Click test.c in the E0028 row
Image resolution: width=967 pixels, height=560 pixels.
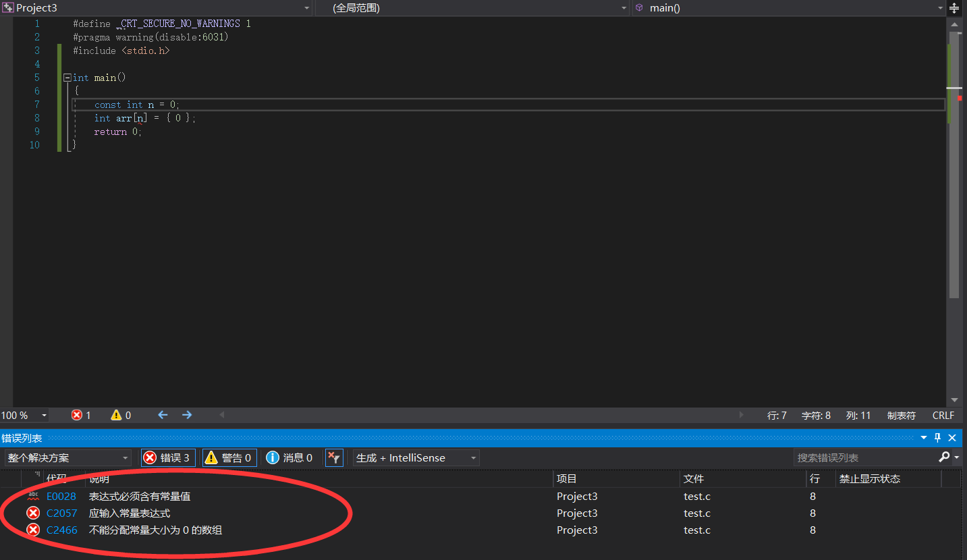[697, 496]
